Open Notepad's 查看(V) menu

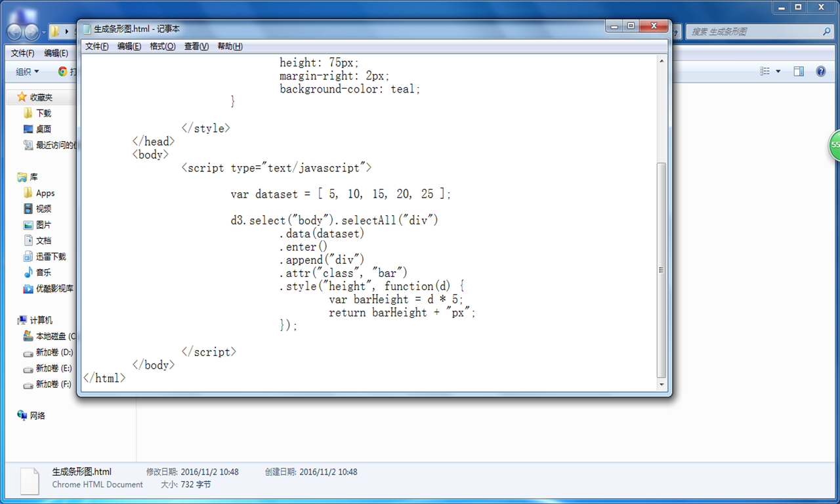point(196,46)
